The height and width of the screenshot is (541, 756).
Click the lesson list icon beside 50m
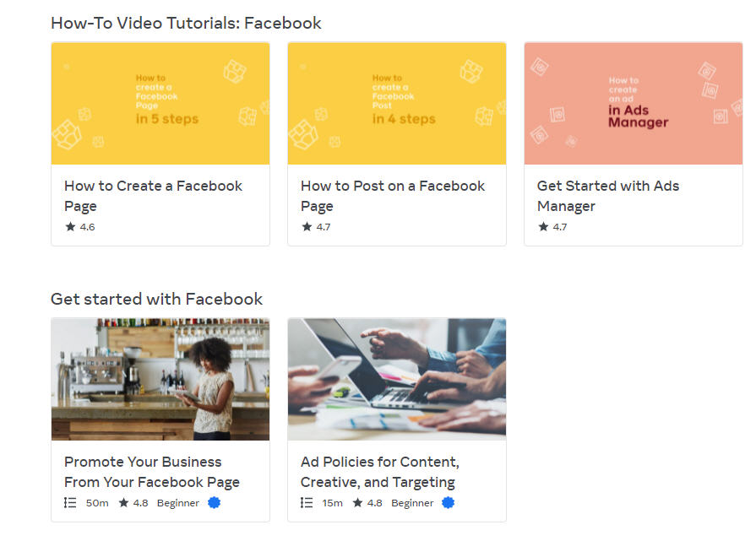(70, 502)
